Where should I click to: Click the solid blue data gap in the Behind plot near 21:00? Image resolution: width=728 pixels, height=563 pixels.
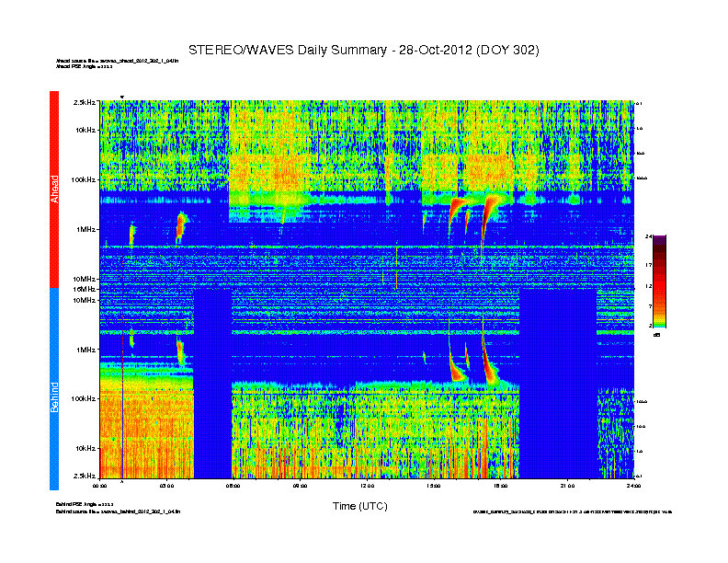tap(557, 386)
